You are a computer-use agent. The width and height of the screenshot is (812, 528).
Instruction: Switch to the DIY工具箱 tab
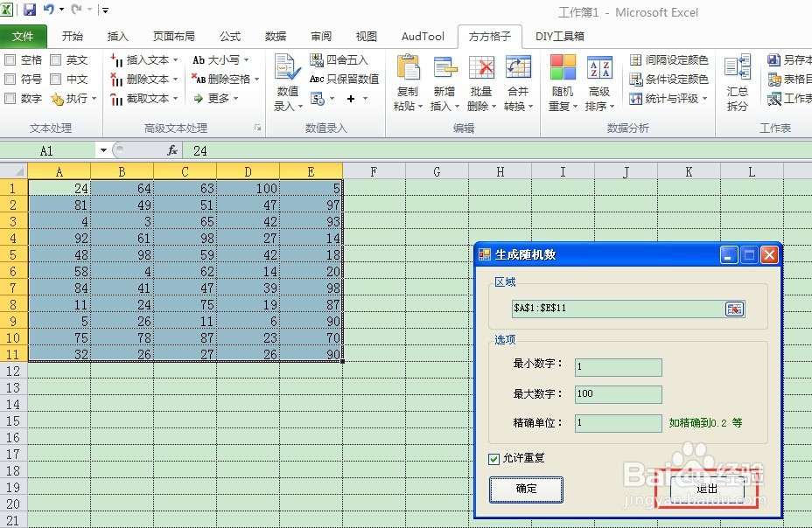click(560, 36)
